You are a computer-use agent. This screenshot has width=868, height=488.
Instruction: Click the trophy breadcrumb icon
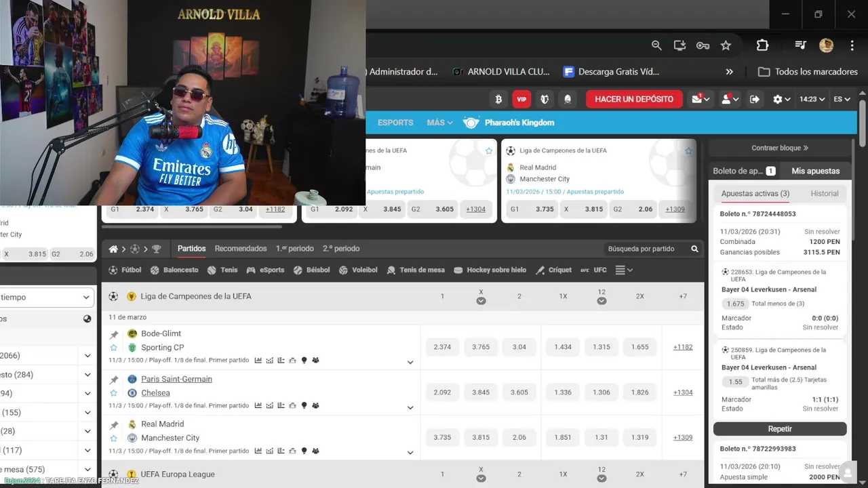(x=157, y=249)
